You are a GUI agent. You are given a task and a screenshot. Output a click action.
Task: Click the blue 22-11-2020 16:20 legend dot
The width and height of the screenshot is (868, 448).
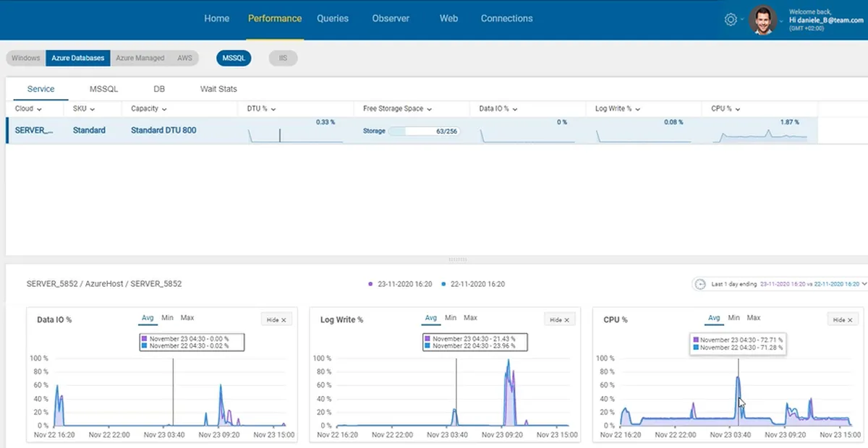(x=442, y=284)
